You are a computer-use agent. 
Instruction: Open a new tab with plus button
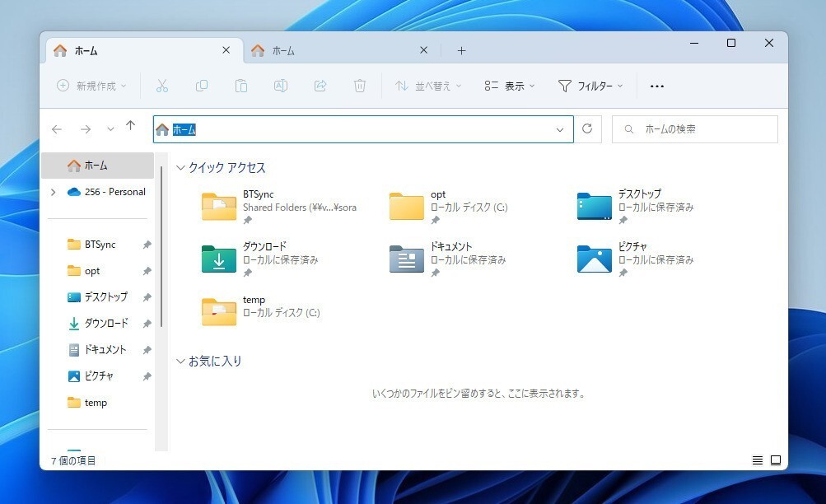[x=461, y=51]
